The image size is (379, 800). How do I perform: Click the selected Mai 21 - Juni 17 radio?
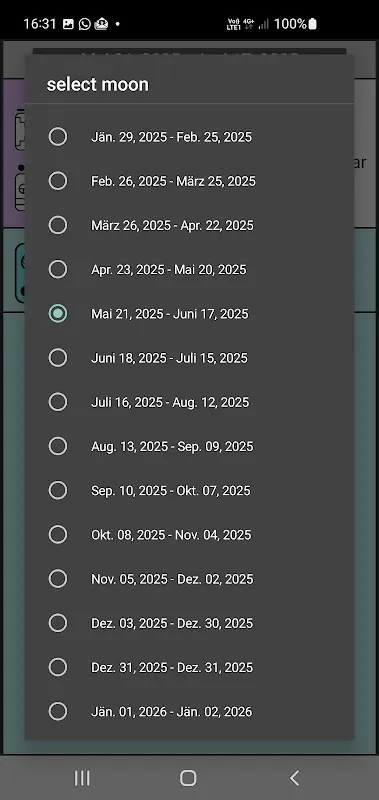58,313
